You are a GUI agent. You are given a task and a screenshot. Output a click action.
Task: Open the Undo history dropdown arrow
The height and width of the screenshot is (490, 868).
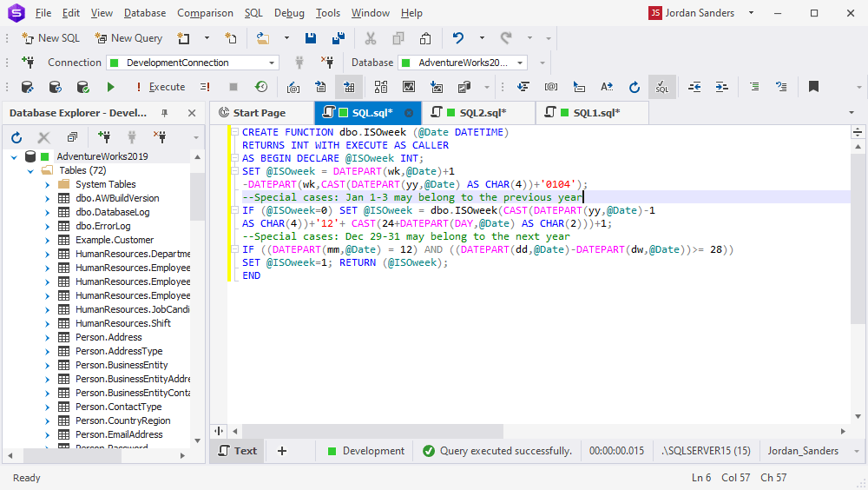(482, 37)
